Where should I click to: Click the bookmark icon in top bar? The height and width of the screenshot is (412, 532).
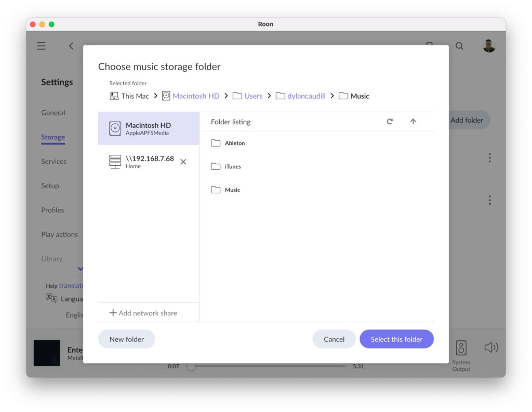tap(430, 44)
